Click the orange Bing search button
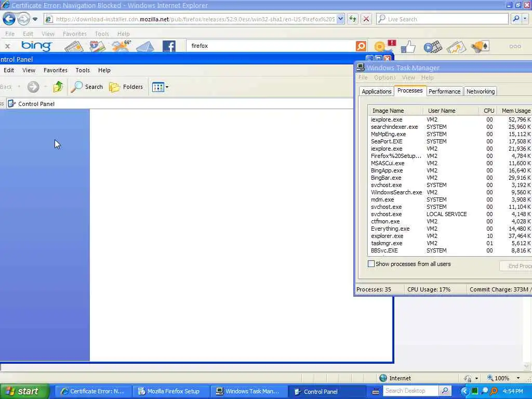This screenshot has height=399, width=532. 361,46
